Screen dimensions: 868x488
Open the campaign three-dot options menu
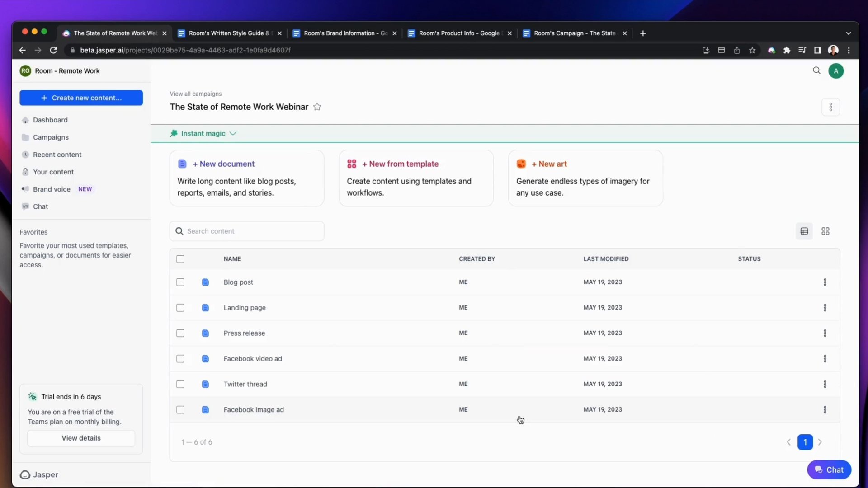[x=830, y=107]
